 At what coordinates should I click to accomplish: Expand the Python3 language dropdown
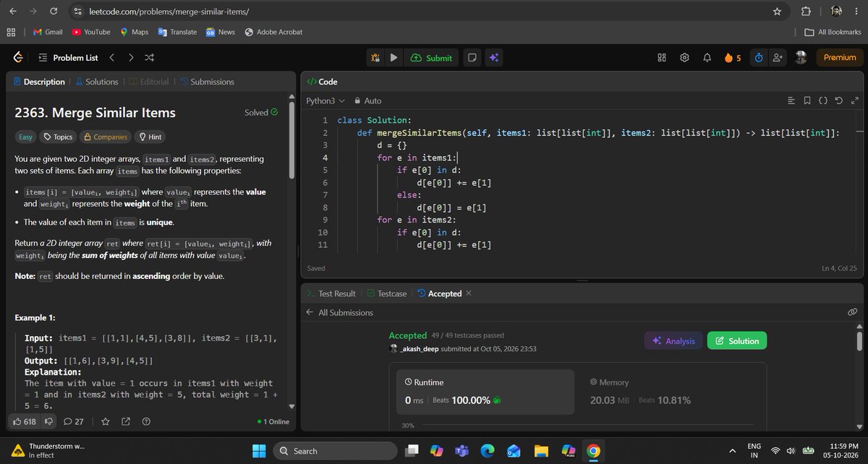click(325, 101)
